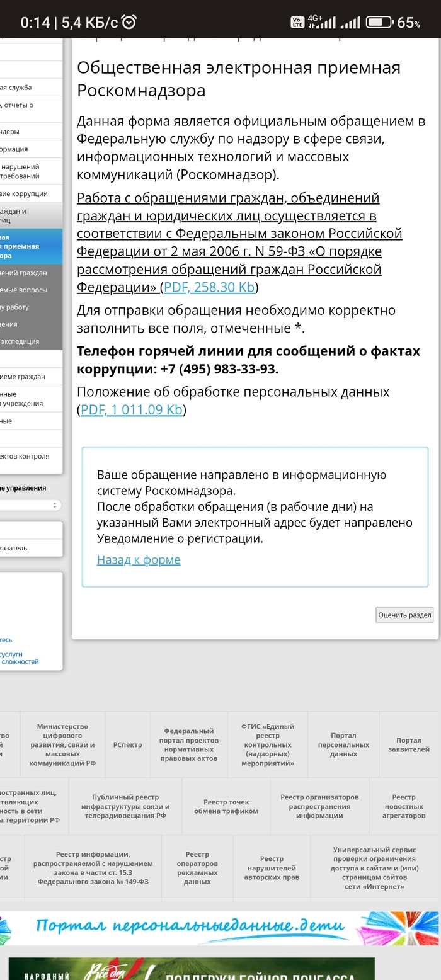Tap the battery status icon
This screenshot has height=980, width=441.
click(379, 23)
